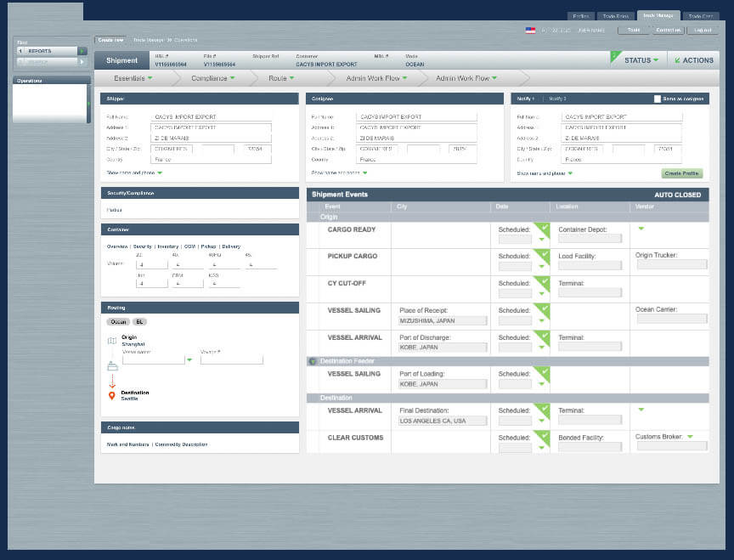The height and width of the screenshot is (560, 734).
Task: Expand the Essentials workflow dropdown
Action: [133, 78]
